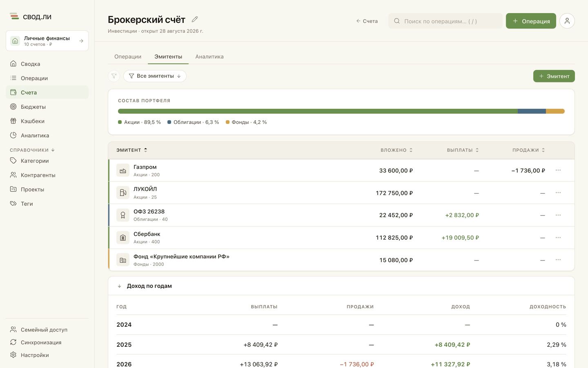Viewport: 588px width, 368px height.
Task: Click the Газпром factory icon
Action: [x=123, y=171]
